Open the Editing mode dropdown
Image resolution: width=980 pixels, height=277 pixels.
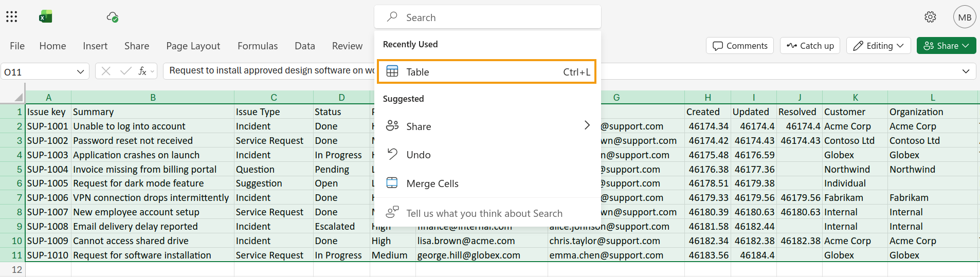click(879, 46)
